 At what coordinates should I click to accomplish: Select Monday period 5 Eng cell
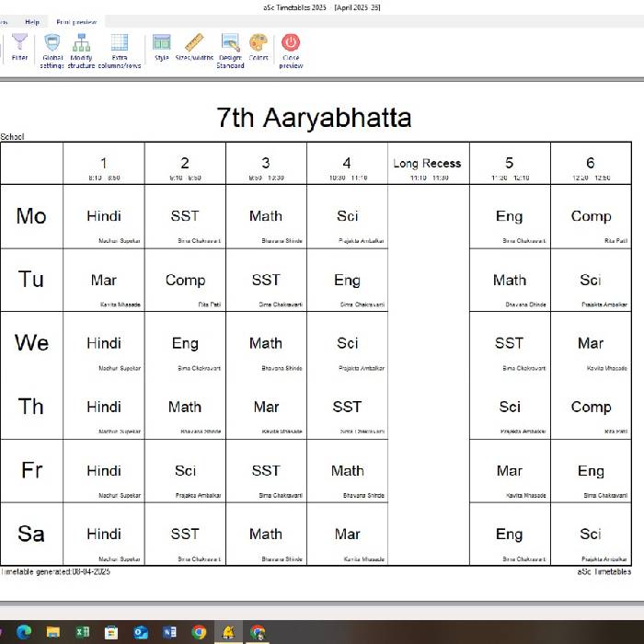point(510,216)
